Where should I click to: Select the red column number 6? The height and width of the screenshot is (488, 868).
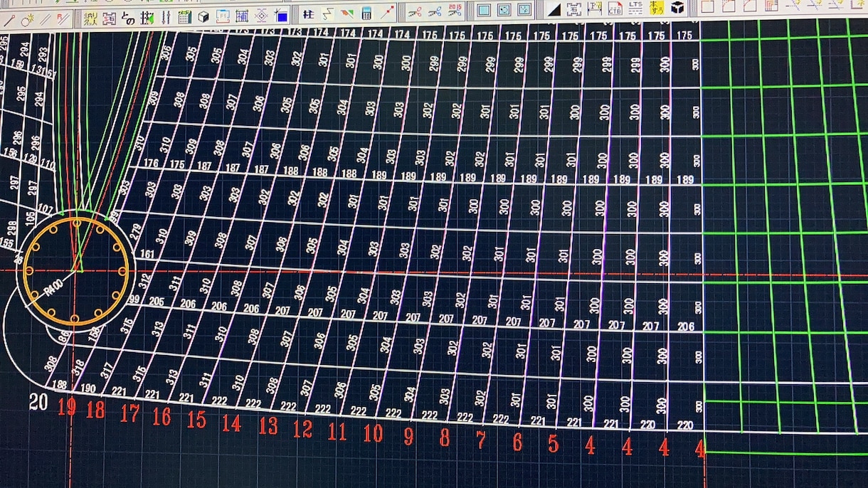tap(517, 443)
